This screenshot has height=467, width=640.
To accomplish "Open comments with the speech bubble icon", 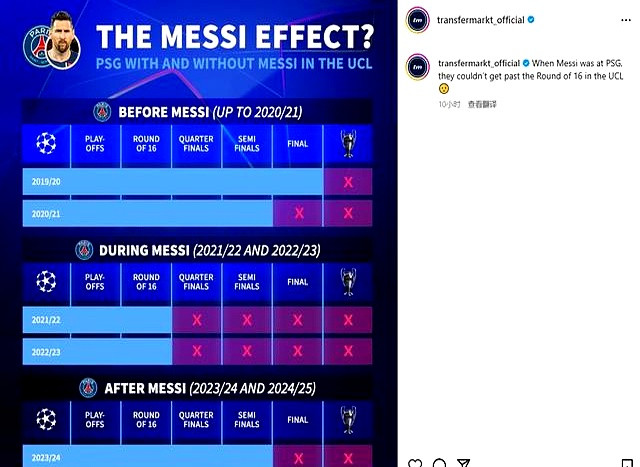I will (440, 463).
